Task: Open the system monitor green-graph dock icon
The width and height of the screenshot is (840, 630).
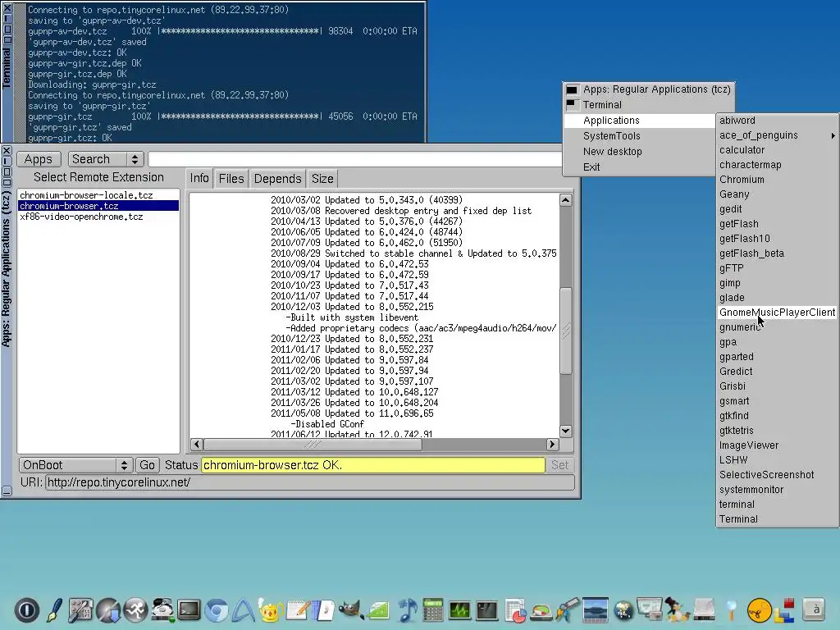Action: point(460,609)
